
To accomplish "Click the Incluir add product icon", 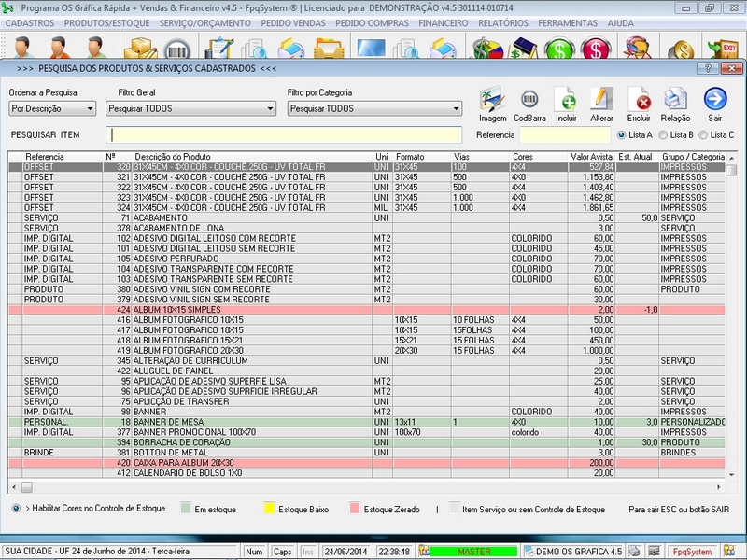I will [x=566, y=100].
